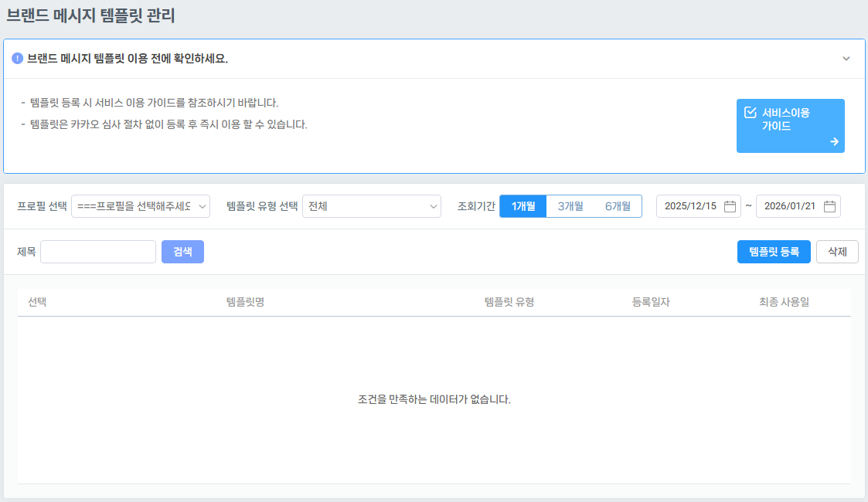Viewport: 868px width, 502px height.
Task: Expand the 템플릿 유형 선택 dropdown showing 전체
Action: point(371,206)
